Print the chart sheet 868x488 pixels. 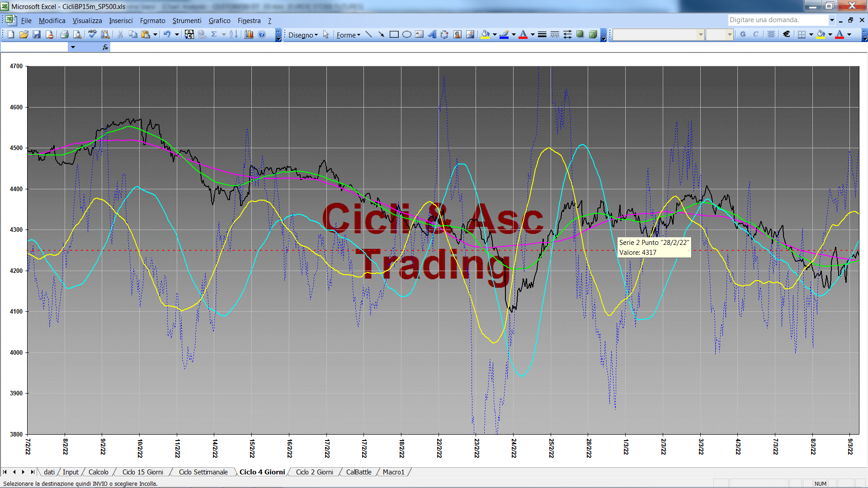tap(64, 34)
